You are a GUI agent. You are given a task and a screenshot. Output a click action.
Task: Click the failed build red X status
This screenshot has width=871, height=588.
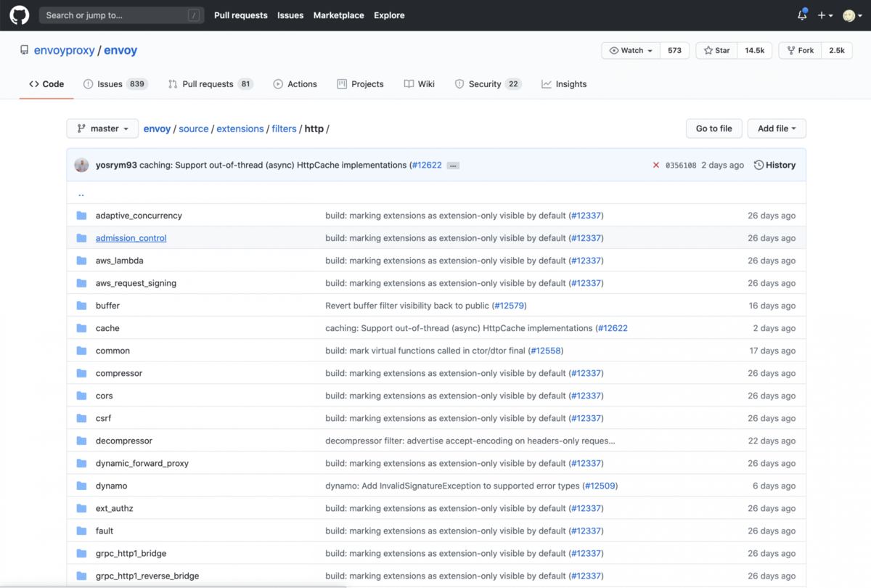(656, 166)
